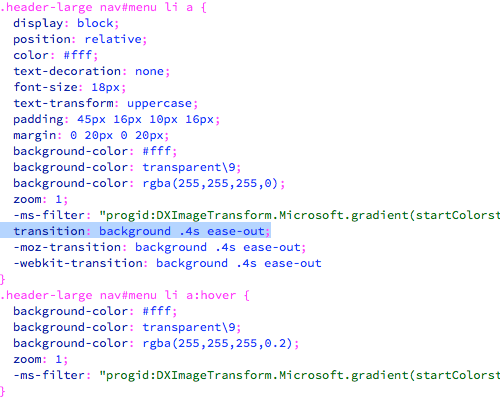
Task: Click on color: #fff value
Action: click(x=78, y=55)
